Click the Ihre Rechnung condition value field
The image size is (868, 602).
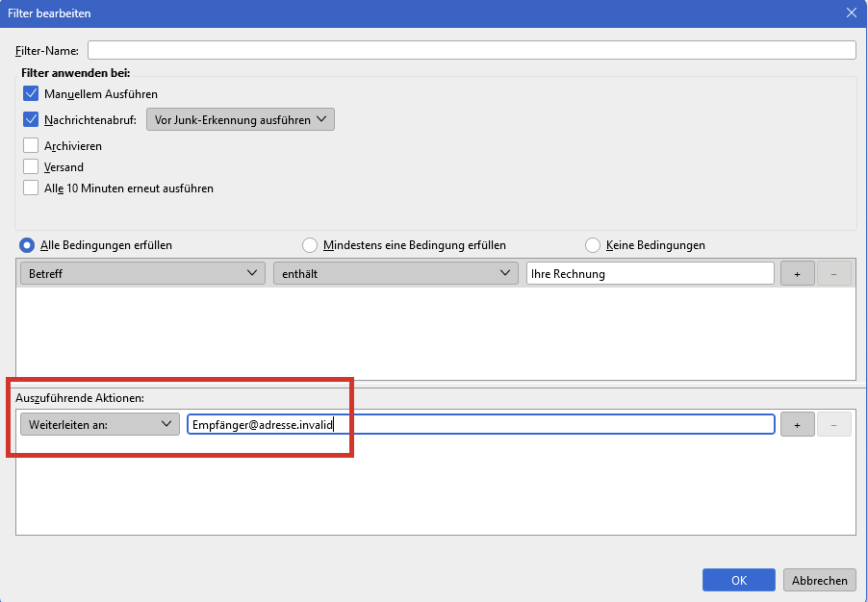pyautogui.click(x=650, y=274)
